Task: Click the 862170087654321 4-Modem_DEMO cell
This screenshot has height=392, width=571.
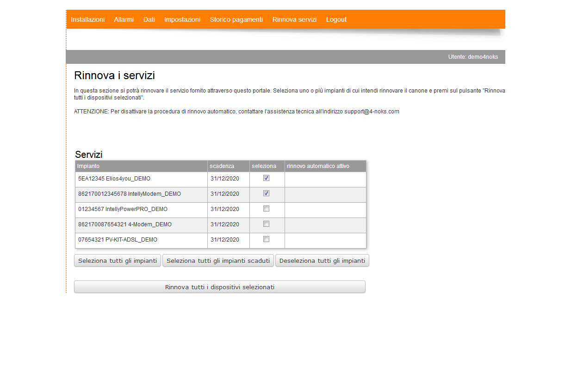Action: pyautogui.click(x=141, y=225)
